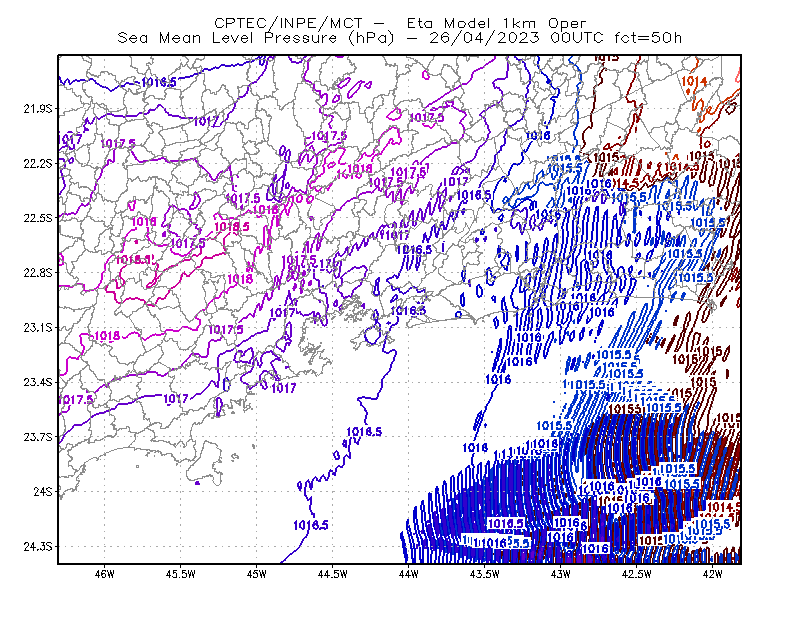Viewport: 800px width, 618px height.
Task: Click the 45.5W longitude axis label
Action: point(181,574)
